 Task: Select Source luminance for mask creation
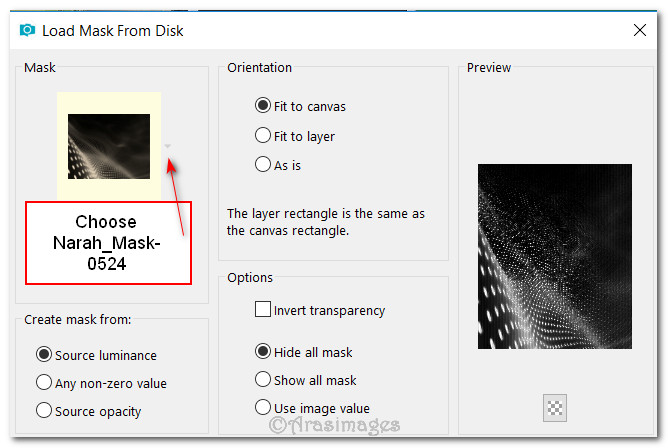44,354
